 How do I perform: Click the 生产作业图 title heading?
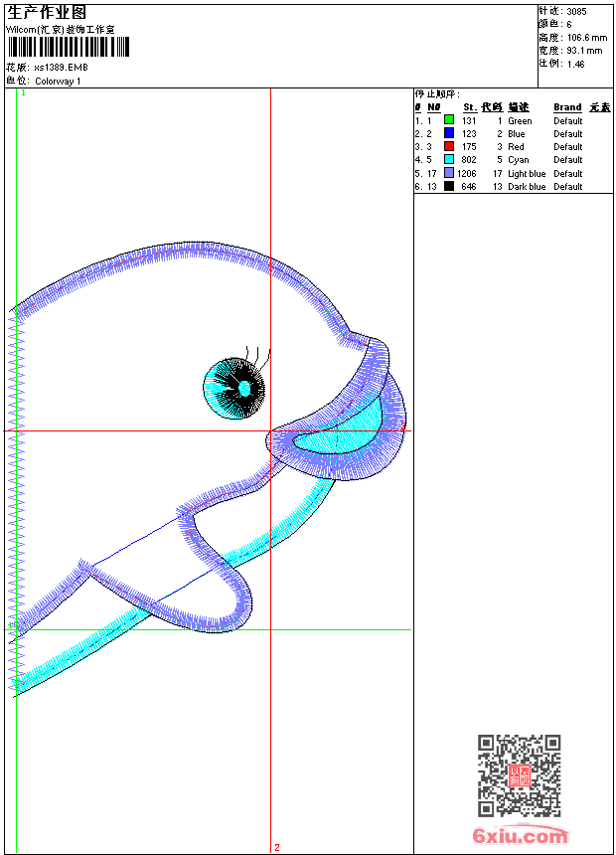point(46,12)
